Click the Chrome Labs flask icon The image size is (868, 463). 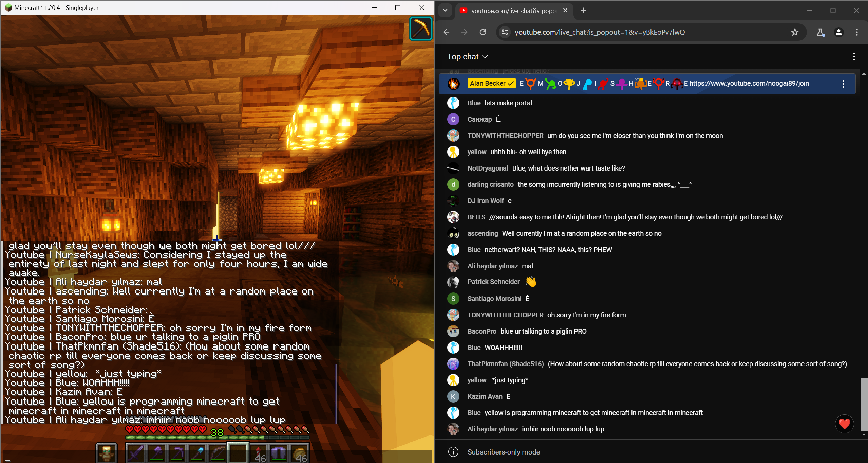820,32
